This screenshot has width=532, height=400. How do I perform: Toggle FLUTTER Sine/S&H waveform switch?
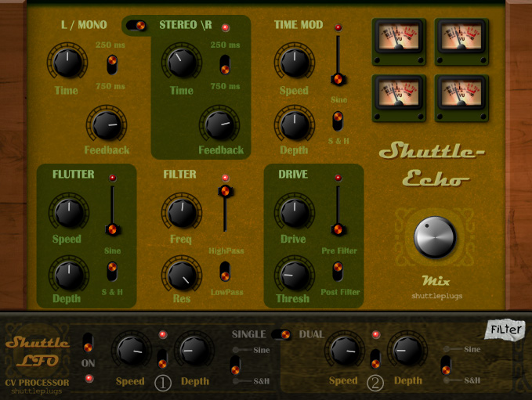112,271
